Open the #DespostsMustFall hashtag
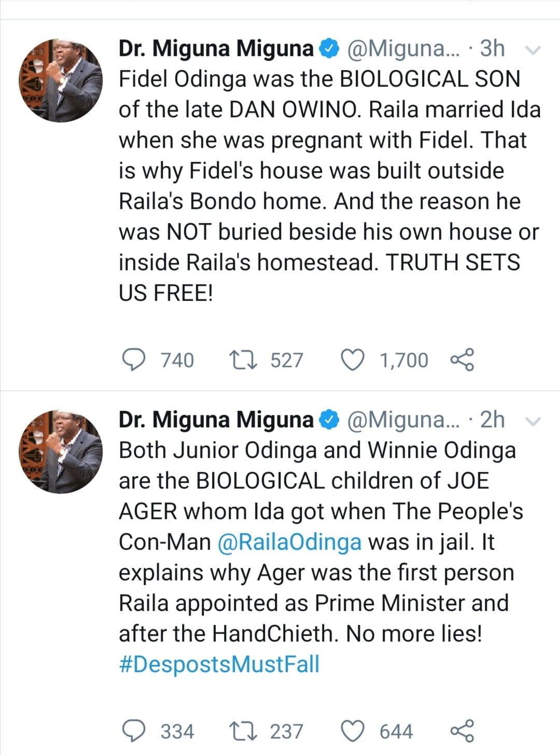This screenshot has height=755, width=560. point(219,665)
